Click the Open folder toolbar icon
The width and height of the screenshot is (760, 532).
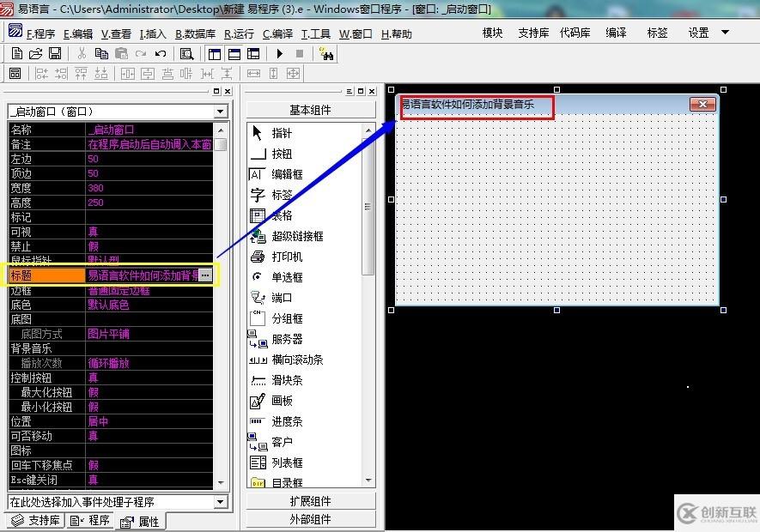tap(35, 53)
